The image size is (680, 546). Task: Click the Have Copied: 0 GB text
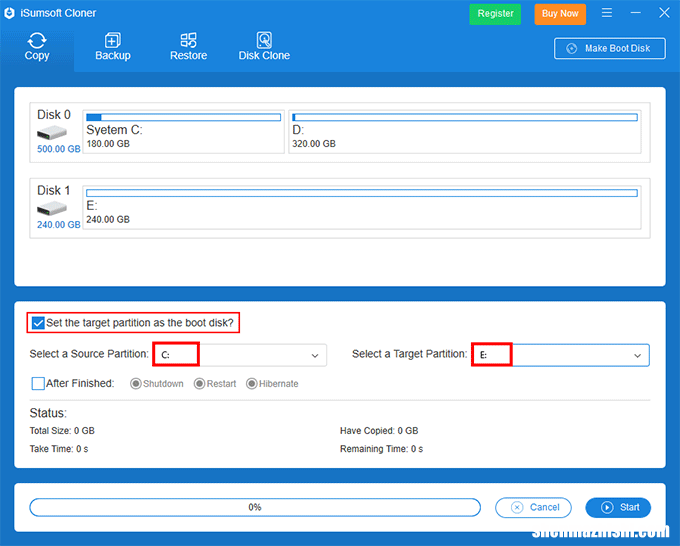click(379, 431)
